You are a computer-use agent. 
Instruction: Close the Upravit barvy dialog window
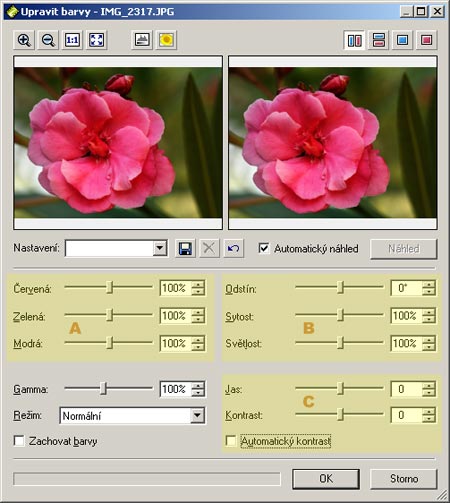tap(437, 12)
